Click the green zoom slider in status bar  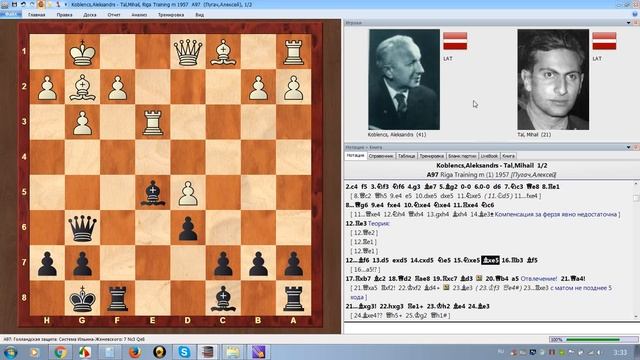(x=593, y=340)
